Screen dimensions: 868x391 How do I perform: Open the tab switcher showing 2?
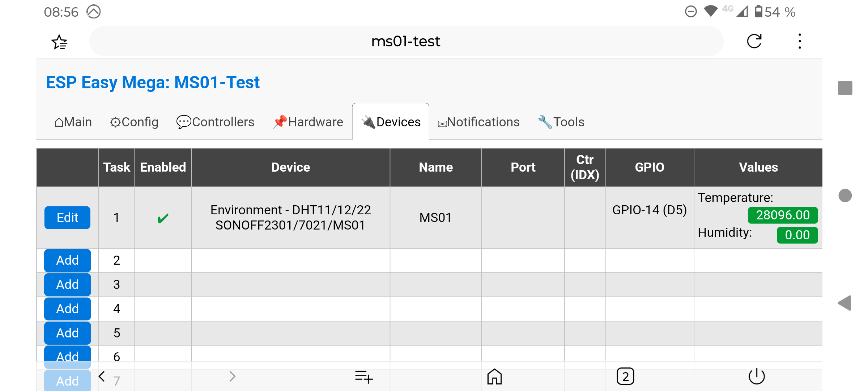625,377
